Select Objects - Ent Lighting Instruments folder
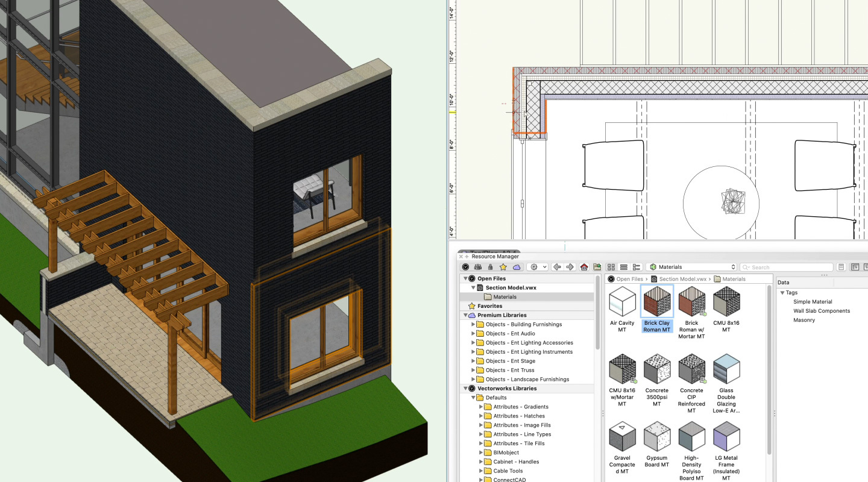The image size is (868, 482). coord(524,352)
